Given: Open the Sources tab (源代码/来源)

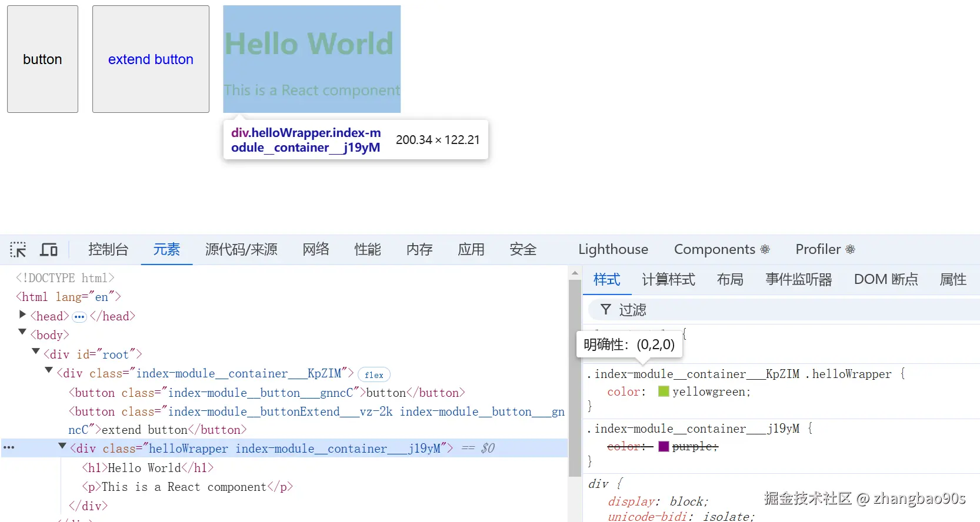Looking at the screenshot, I should (241, 249).
